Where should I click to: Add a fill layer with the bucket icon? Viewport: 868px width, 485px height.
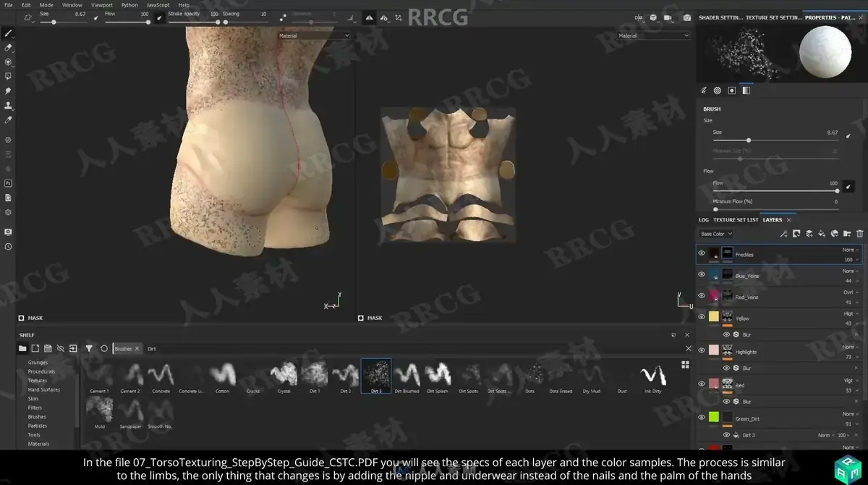tap(822, 234)
